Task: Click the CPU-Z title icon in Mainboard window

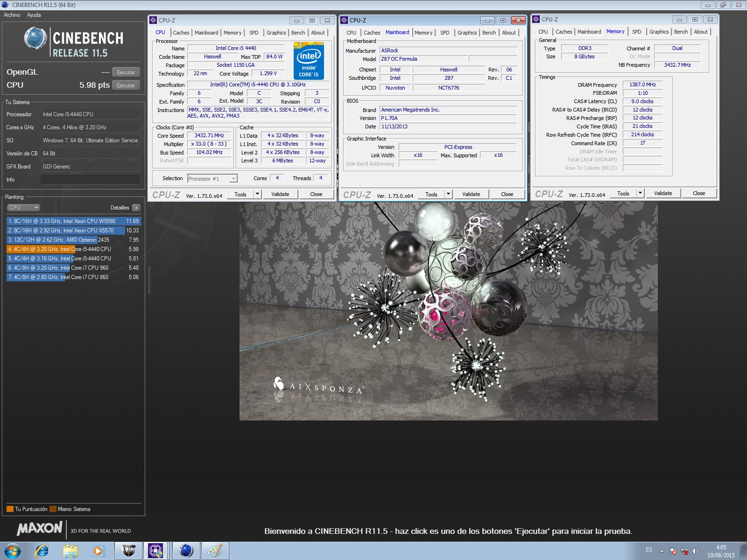Action: pyautogui.click(x=344, y=20)
